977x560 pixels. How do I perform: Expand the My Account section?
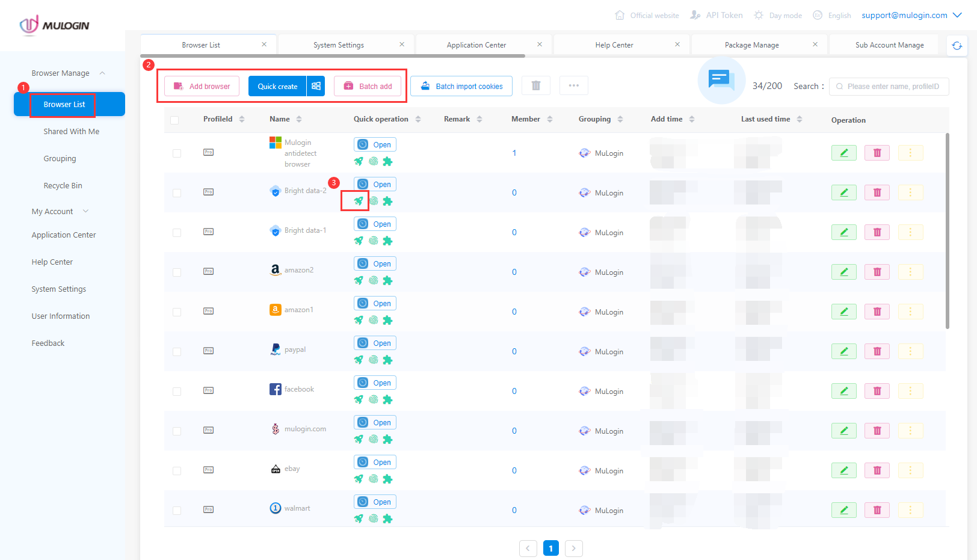tap(85, 211)
